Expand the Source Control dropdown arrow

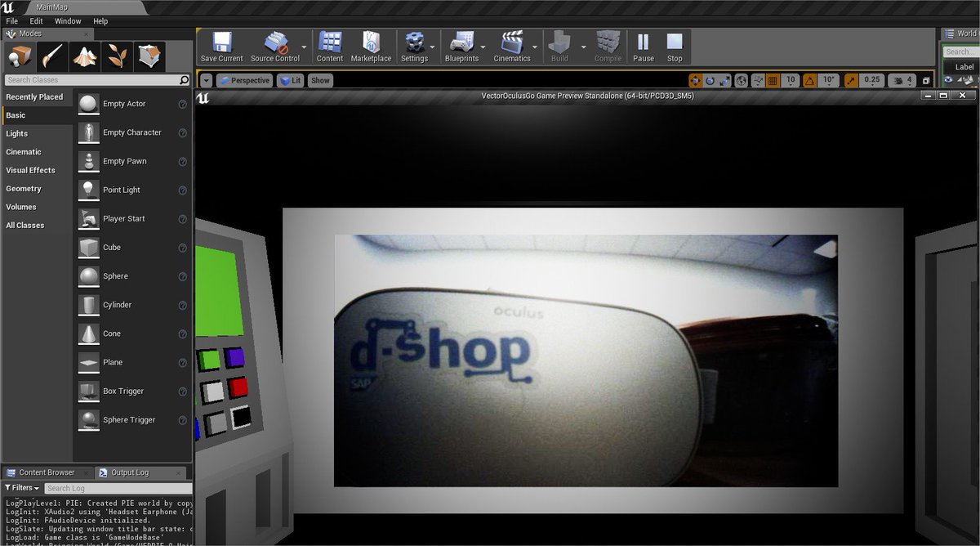[x=305, y=47]
